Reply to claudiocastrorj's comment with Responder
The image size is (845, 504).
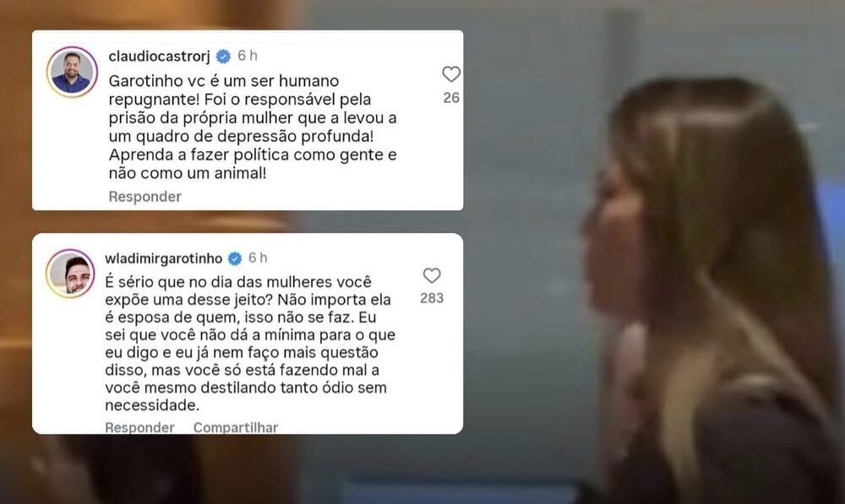pyautogui.click(x=145, y=197)
